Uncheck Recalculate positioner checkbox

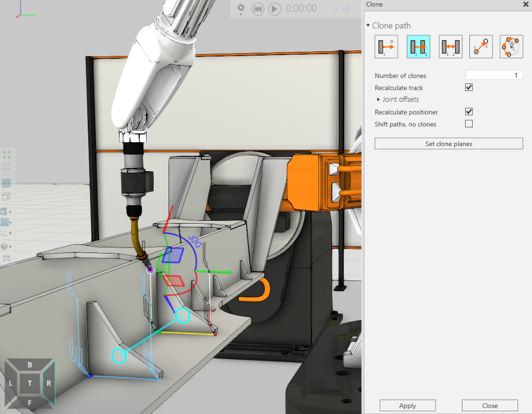pos(469,112)
